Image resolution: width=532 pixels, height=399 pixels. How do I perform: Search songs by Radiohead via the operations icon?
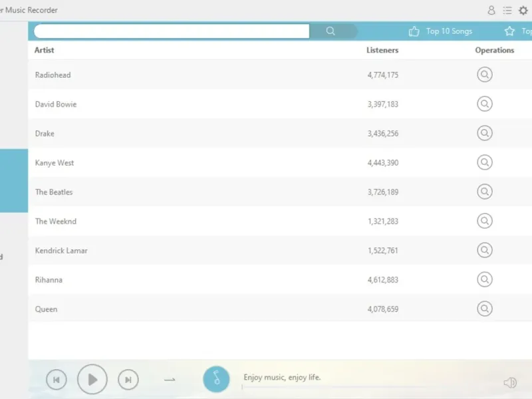pyautogui.click(x=485, y=74)
